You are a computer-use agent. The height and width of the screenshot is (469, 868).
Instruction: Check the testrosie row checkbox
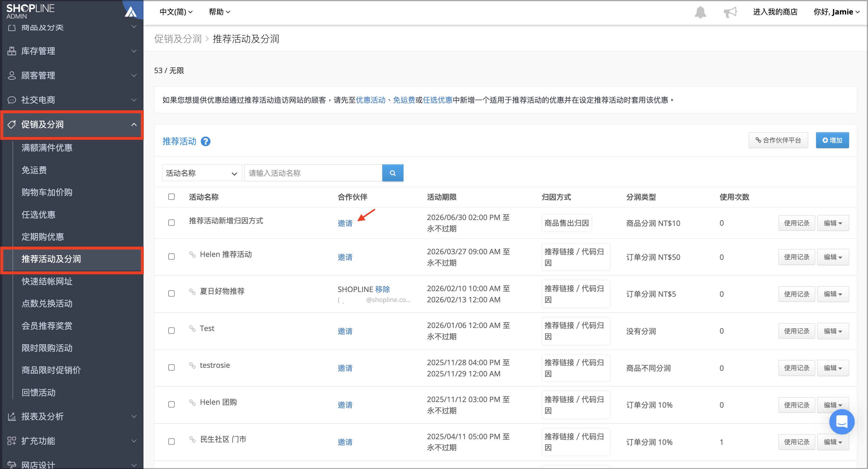172,368
